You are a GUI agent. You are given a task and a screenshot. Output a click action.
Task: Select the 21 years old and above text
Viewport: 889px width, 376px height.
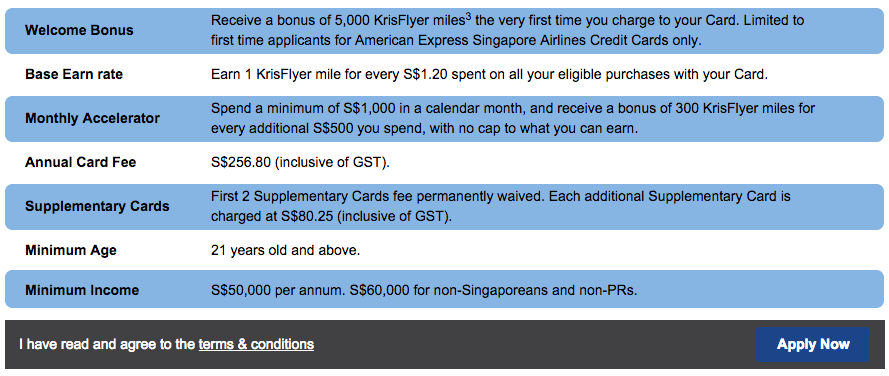click(285, 250)
